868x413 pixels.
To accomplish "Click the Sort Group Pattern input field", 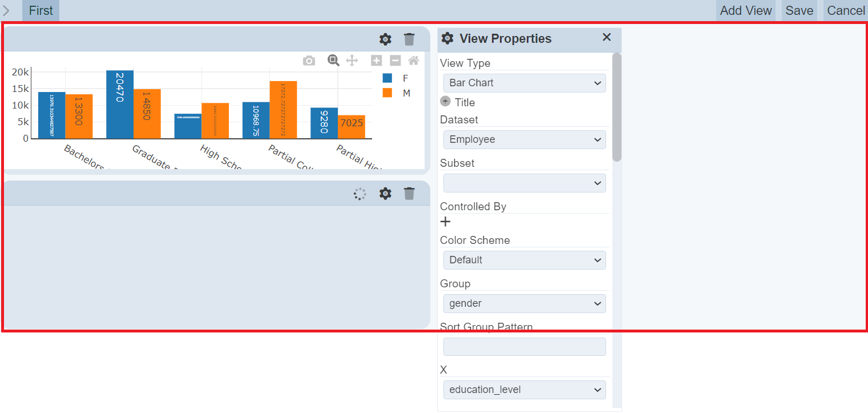I will [x=524, y=347].
